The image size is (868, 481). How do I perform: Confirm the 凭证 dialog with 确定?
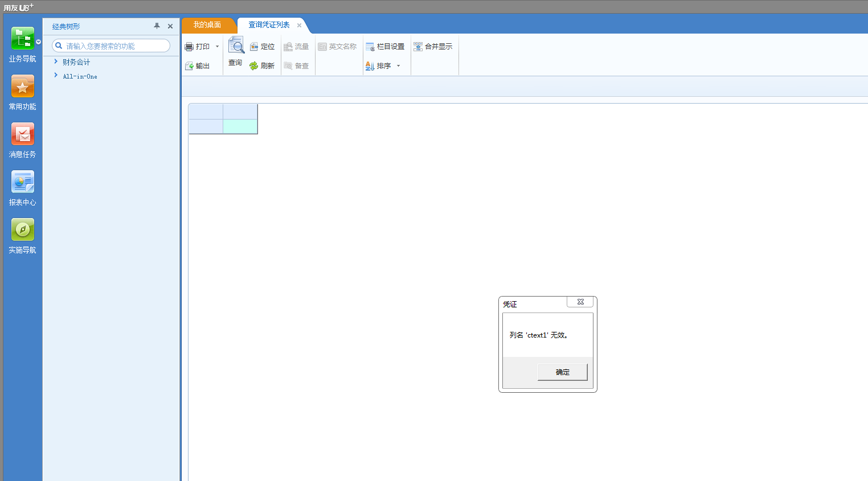click(563, 372)
